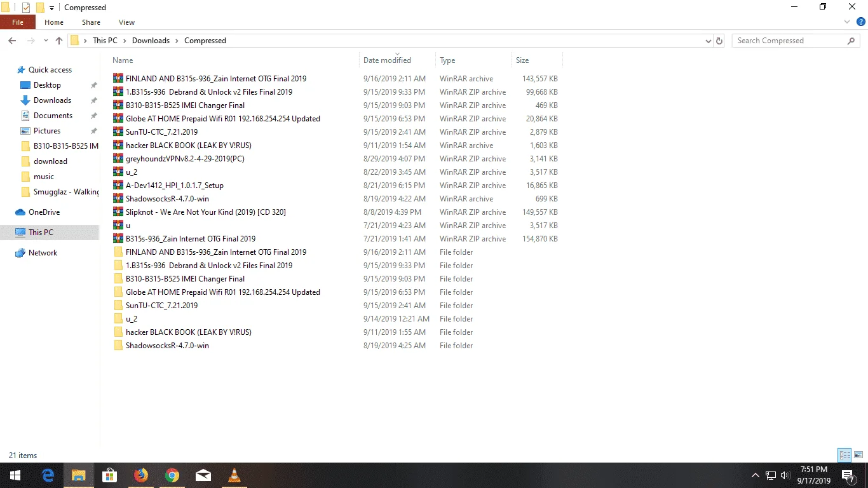Screen dimensions: 868x488
Task: Open the address bar history dropdown
Action: [x=709, y=41]
